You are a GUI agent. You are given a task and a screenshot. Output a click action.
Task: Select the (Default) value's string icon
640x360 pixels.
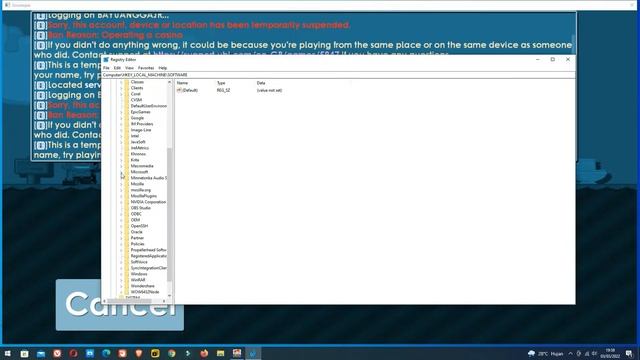coord(179,90)
